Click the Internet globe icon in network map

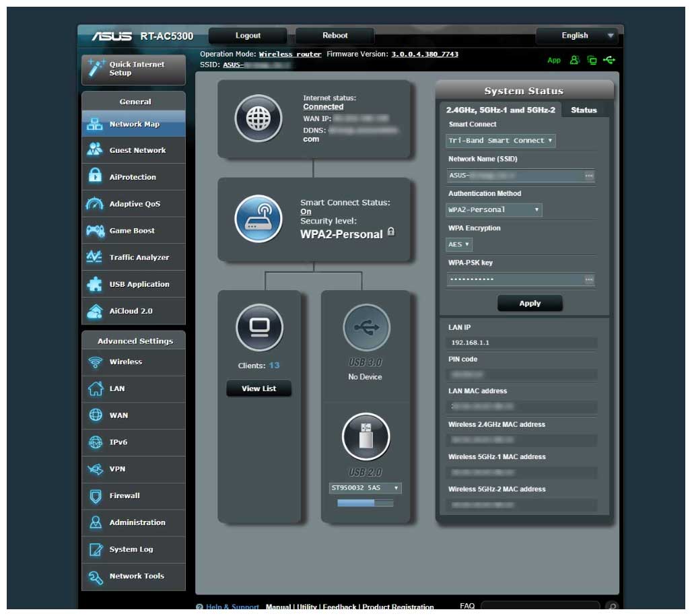(x=258, y=118)
